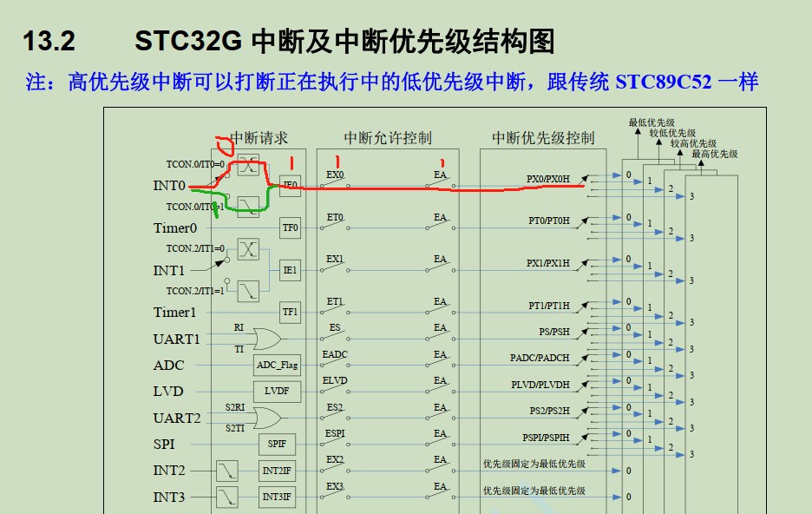Click the ET1 enable switch label
Screen dimensions: 812x514
click(335, 301)
